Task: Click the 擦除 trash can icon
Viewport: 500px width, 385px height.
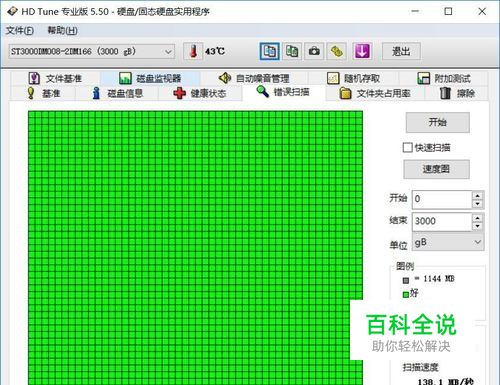Action: tap(445, 93)
